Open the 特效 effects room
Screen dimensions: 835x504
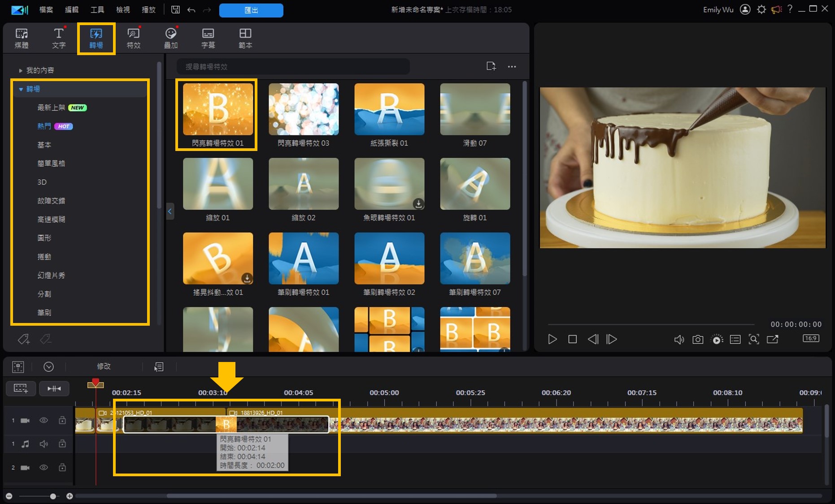(133, 38)
